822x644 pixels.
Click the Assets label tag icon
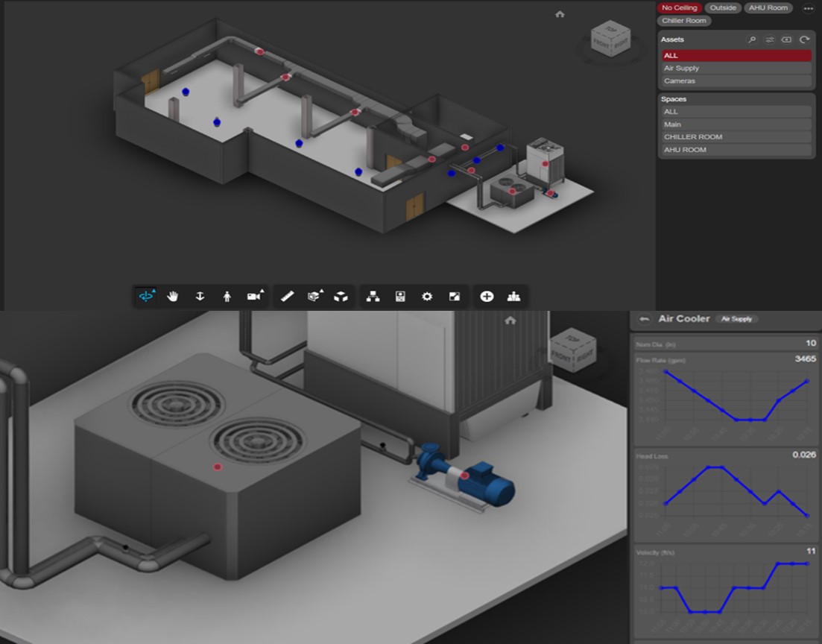click(x=786, y=40)
